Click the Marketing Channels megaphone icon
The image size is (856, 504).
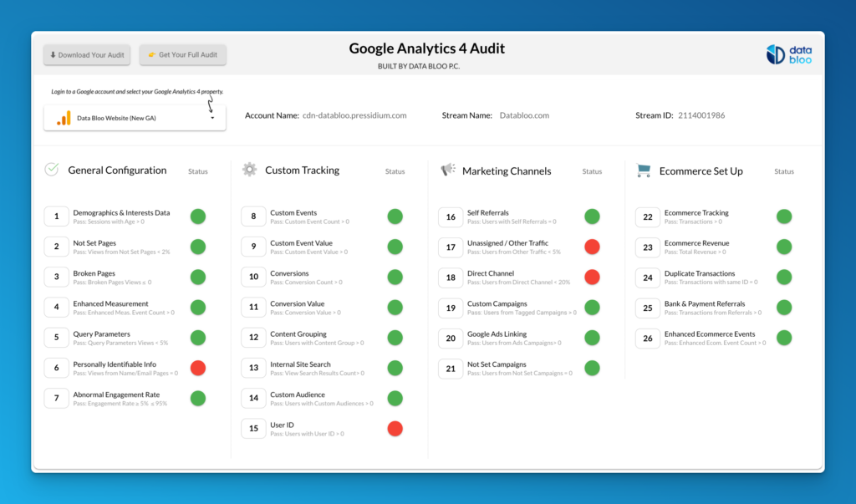click(x=446, y=168)
